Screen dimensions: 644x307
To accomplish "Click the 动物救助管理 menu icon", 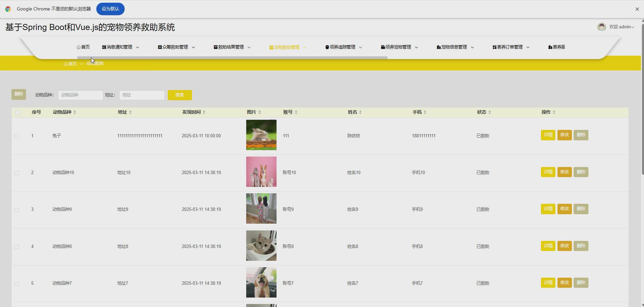I will (x=271, y=48).
